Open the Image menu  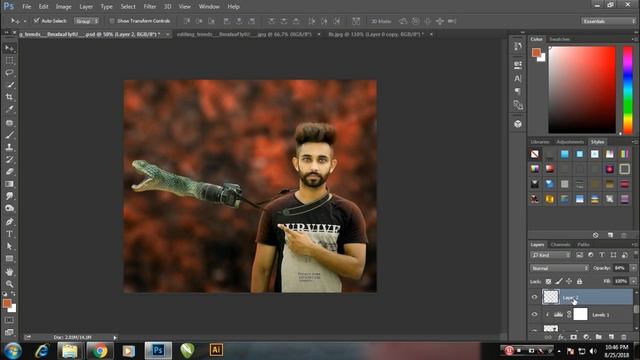click(63, 7)
